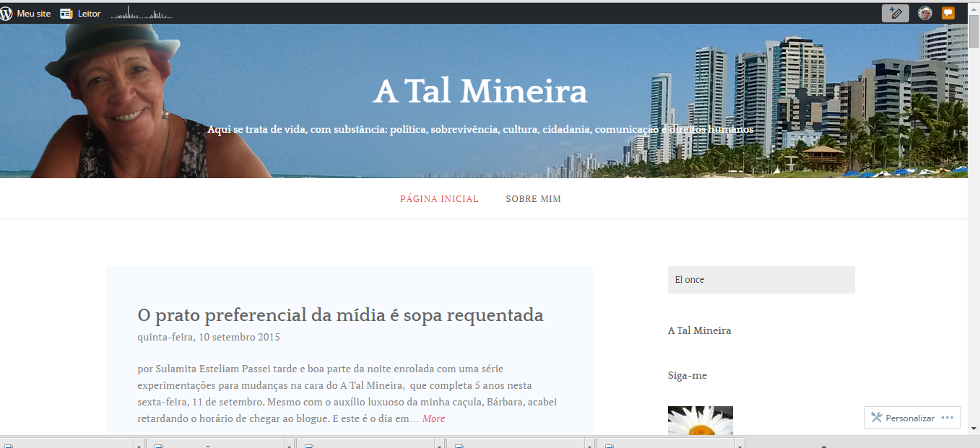This screenshot has width=980, height=448.
Task: Open the user avatar profile icon
Action: tap(925, 13)
